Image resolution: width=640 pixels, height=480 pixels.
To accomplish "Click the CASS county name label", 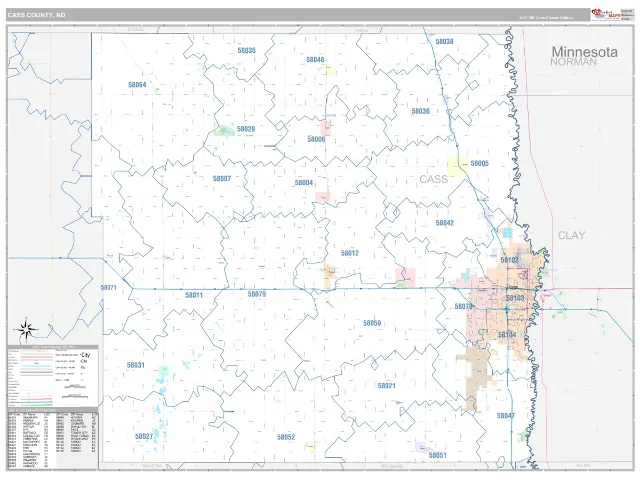I will coord(433,179).
